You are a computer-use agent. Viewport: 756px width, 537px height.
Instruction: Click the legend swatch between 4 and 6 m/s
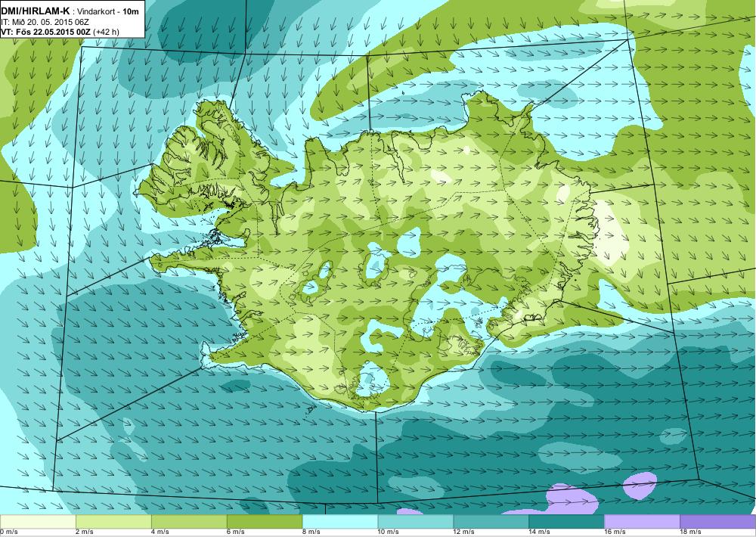tap(189, 522)
